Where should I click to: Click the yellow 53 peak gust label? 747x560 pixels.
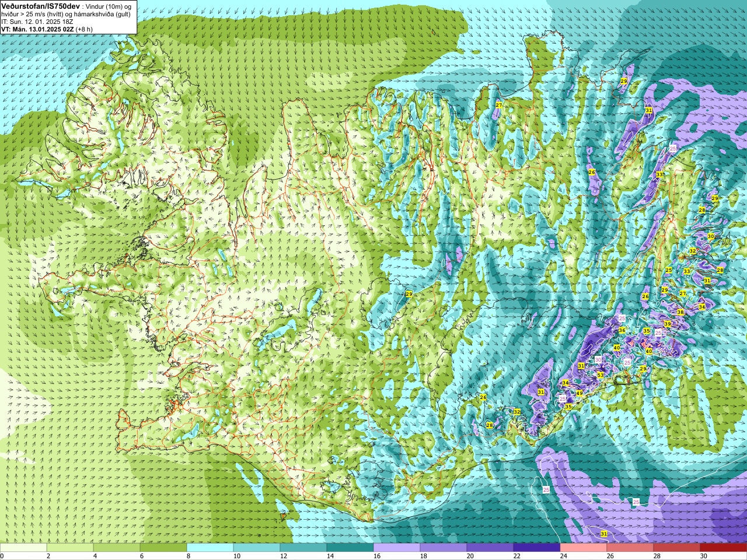click(601, 374)
